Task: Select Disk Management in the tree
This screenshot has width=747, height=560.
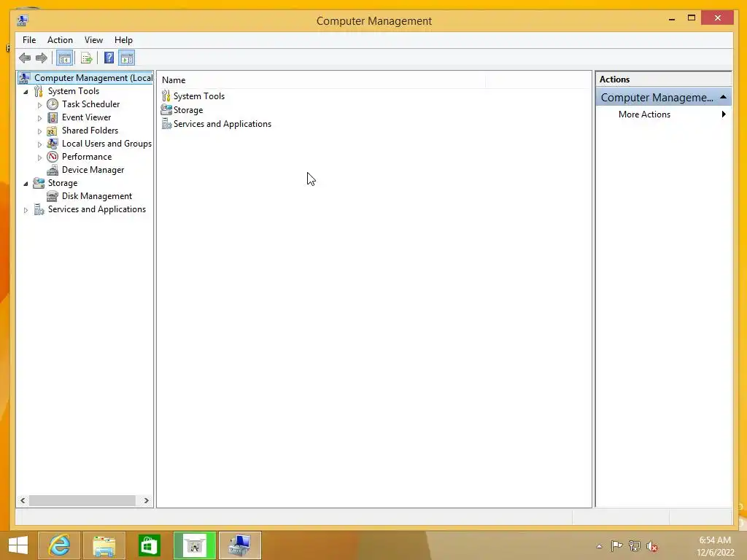Action: (97, 196)
